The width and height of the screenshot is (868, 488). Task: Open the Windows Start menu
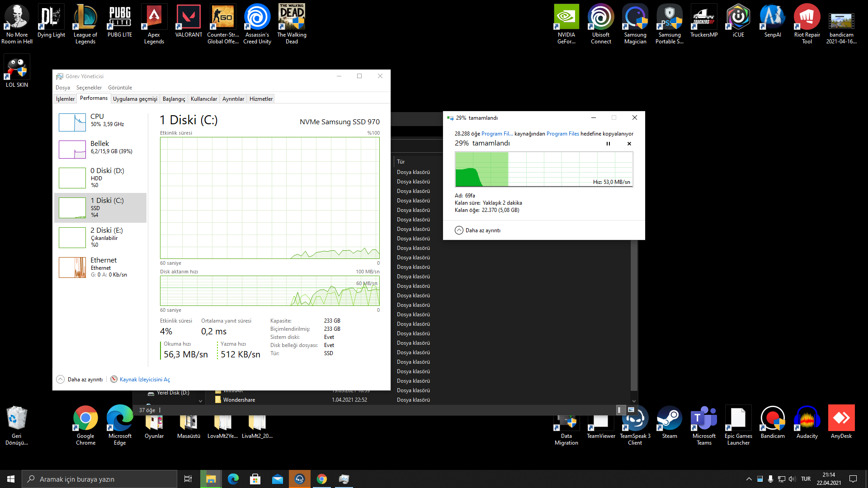tap(11, 479)
